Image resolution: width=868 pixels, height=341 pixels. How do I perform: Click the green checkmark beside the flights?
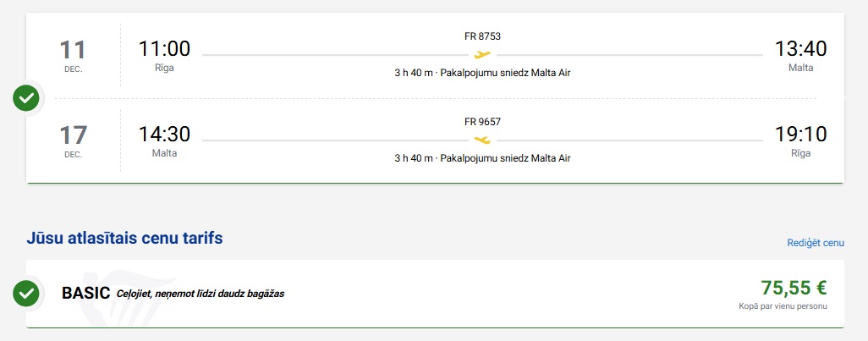(26, 99)
